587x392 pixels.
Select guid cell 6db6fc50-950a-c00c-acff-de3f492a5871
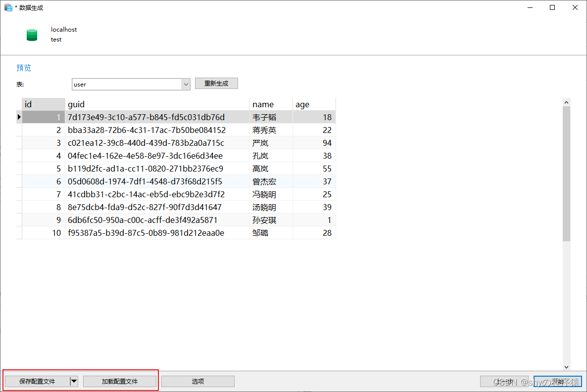coord(157,220)
